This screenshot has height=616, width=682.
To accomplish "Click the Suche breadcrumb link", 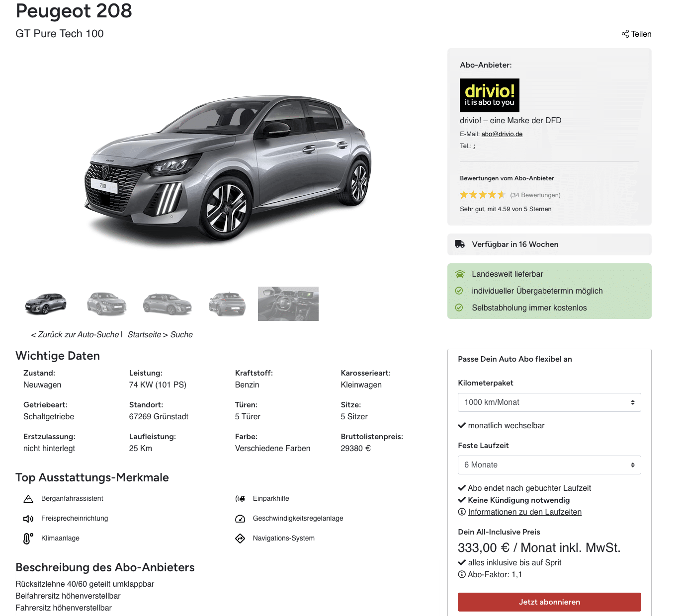I will click(x=181, y=335).
